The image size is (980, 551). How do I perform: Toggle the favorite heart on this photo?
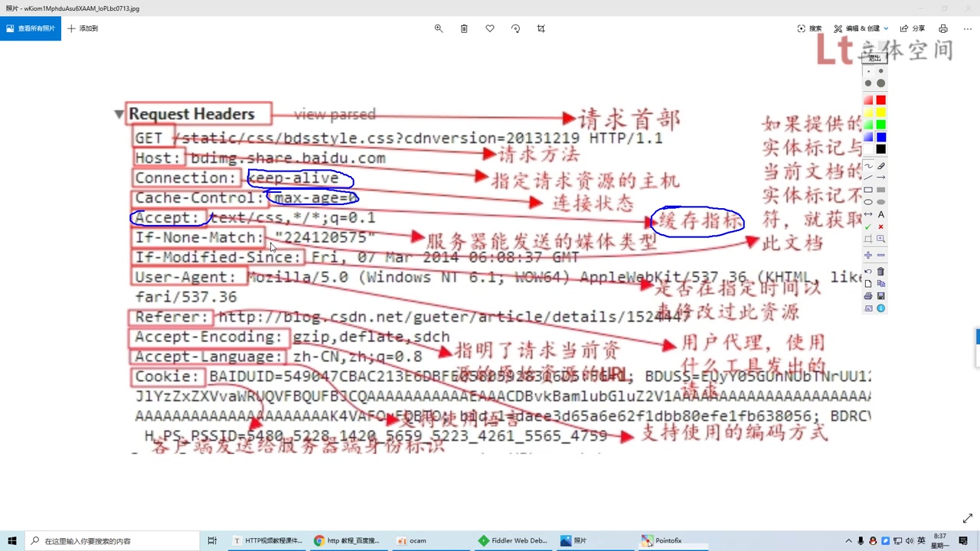(489, 28)
